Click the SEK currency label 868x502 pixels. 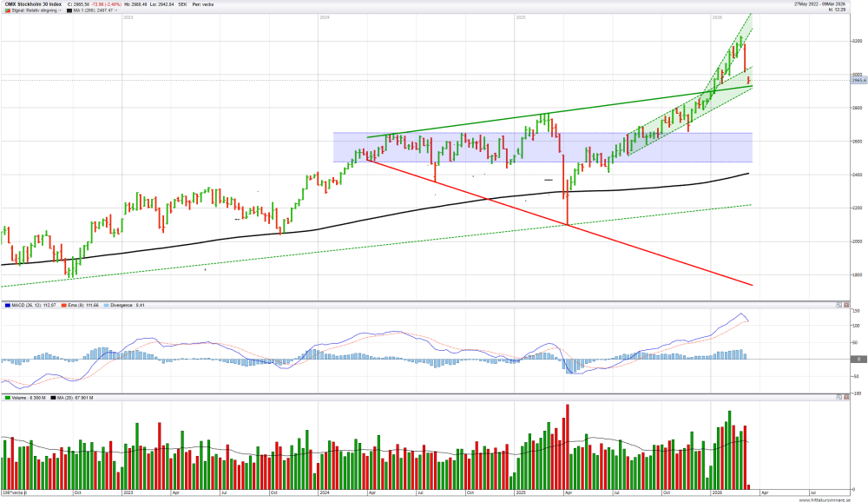182,4
